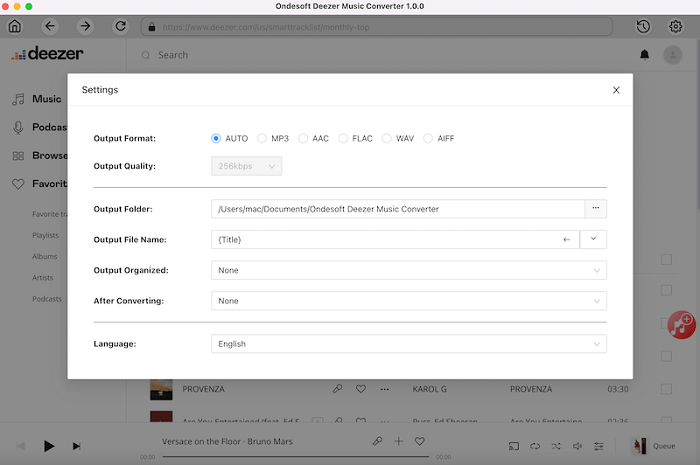Open KAROL G artist link
700x465 pixels.
pos(429,389)
